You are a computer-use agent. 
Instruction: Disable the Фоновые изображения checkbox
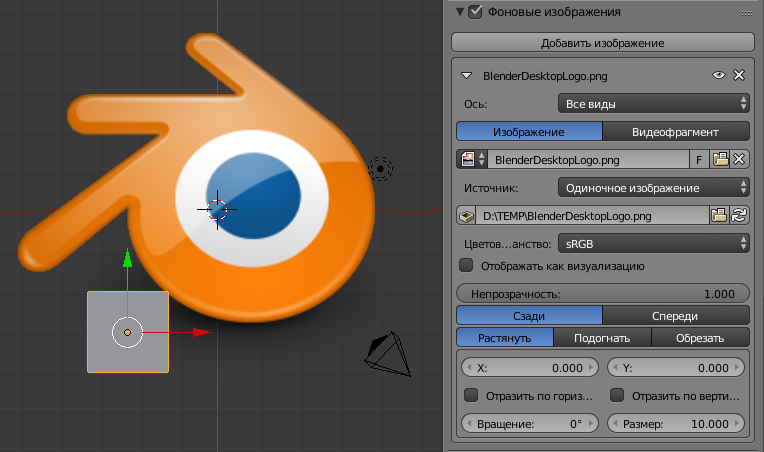coord(475,11)
